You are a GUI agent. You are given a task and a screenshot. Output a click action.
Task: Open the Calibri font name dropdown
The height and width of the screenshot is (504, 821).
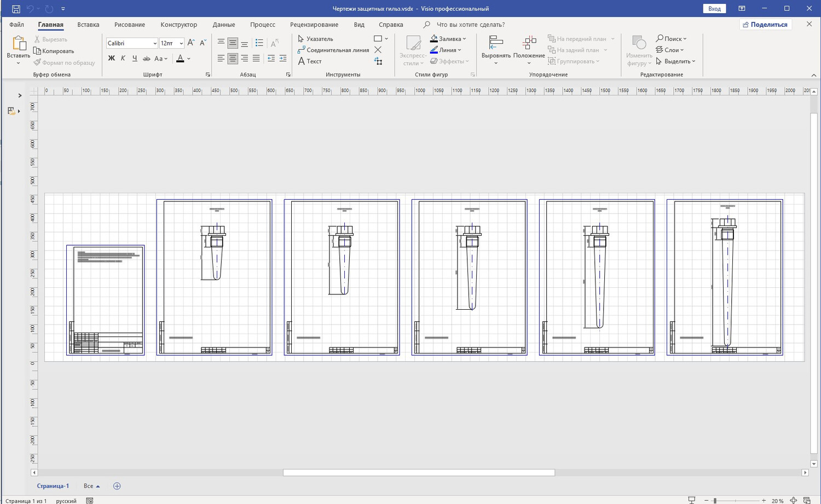(x=155, y=43)
